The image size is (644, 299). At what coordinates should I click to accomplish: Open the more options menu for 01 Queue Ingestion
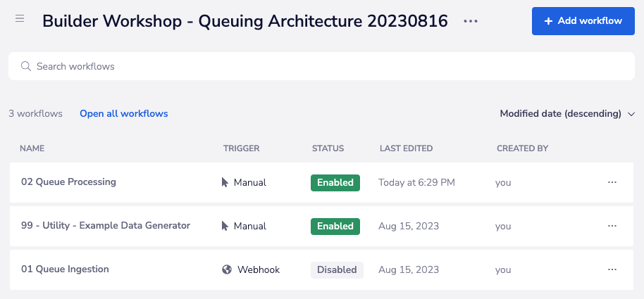tap(612, 269)
